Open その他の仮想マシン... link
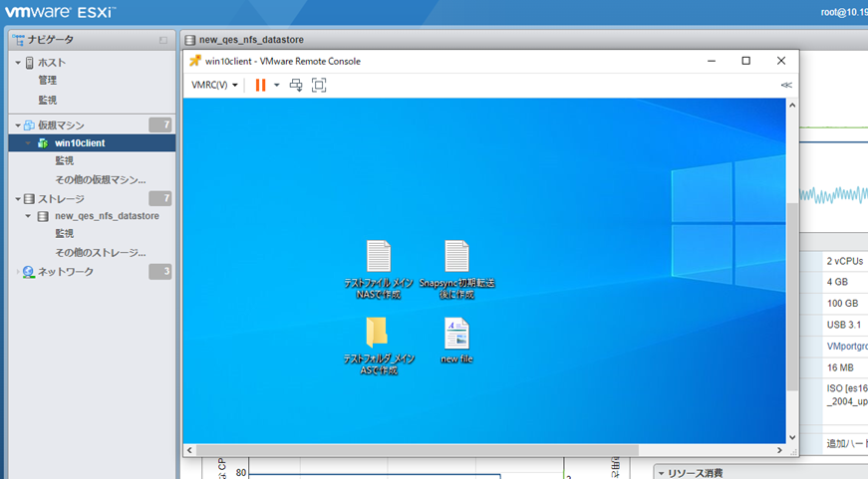868x479 pixels. pos(100,180)
